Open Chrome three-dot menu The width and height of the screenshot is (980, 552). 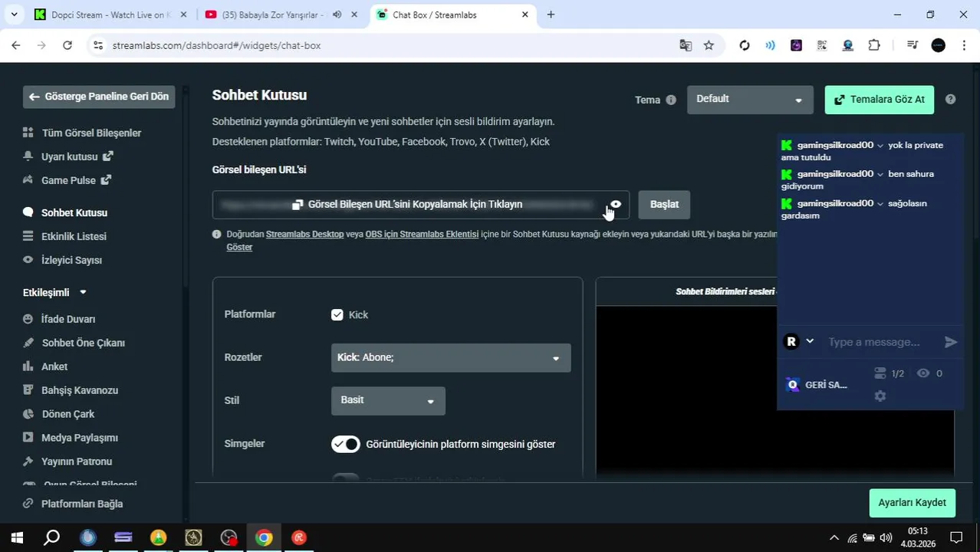point(963,45)
